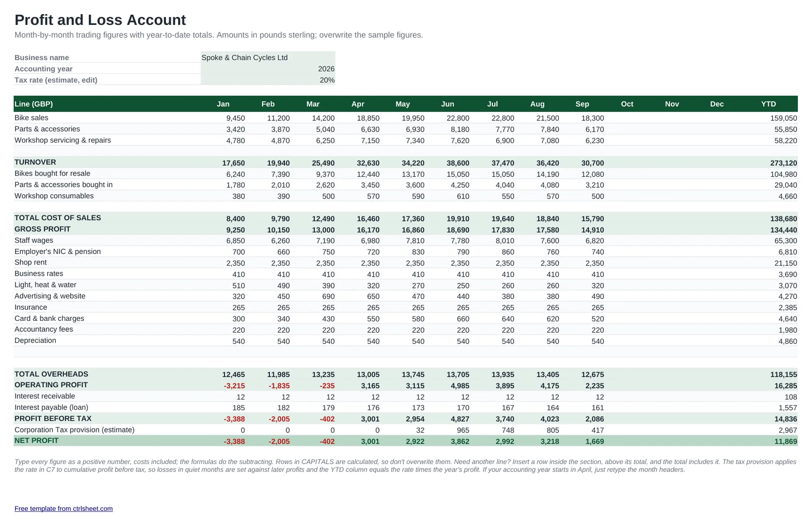812x526 pixels.
Task: Select the Workshop servicing & repairs label
Action: pos(62,140)
